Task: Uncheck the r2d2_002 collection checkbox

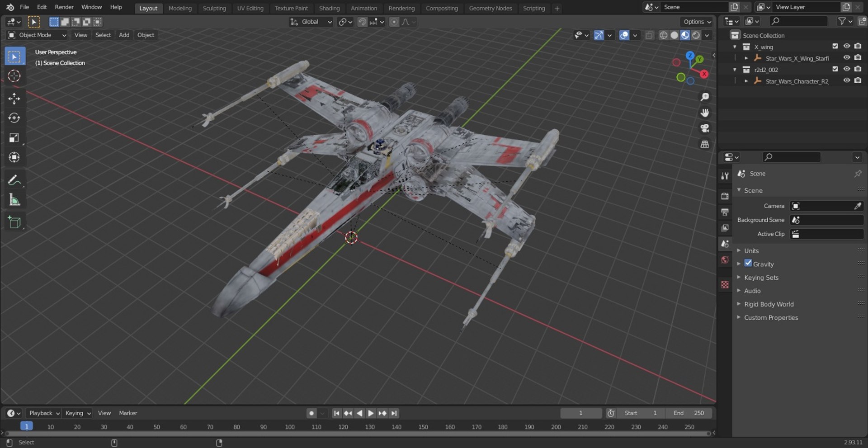Action: tap(835, 69)
